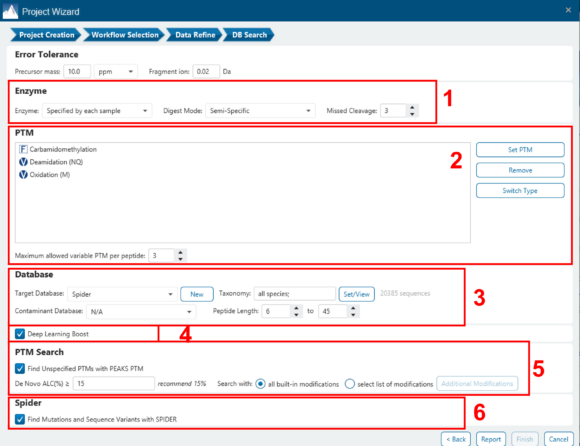Viewport: 580px width, 446px height.
Task: Click the Set PTM button
Action: (x=520, y=150)
